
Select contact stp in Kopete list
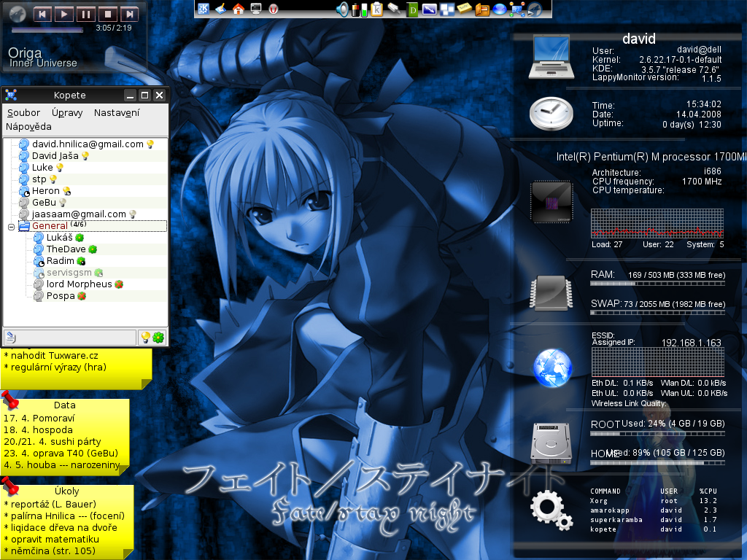click(39, 179)
